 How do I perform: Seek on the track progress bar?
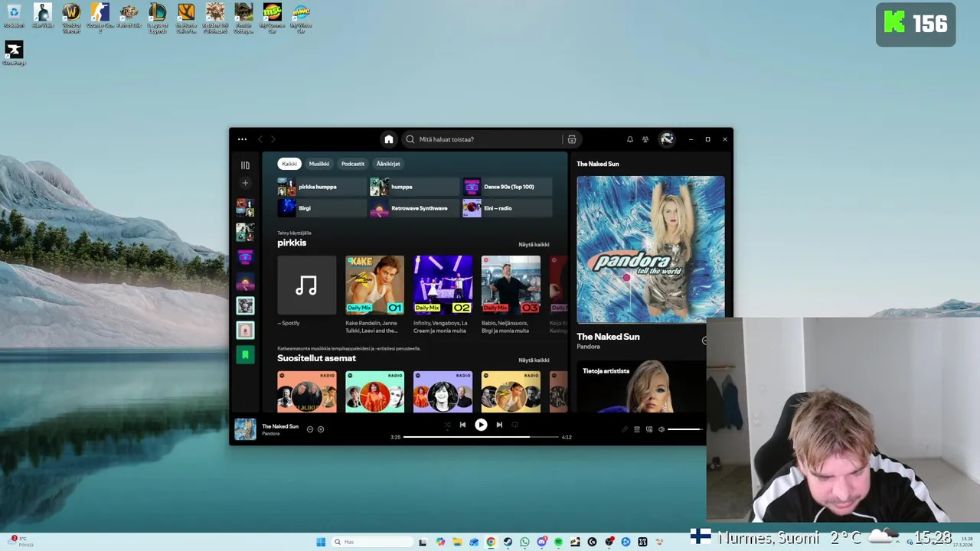pyautogui.click(x=481, y=437)
